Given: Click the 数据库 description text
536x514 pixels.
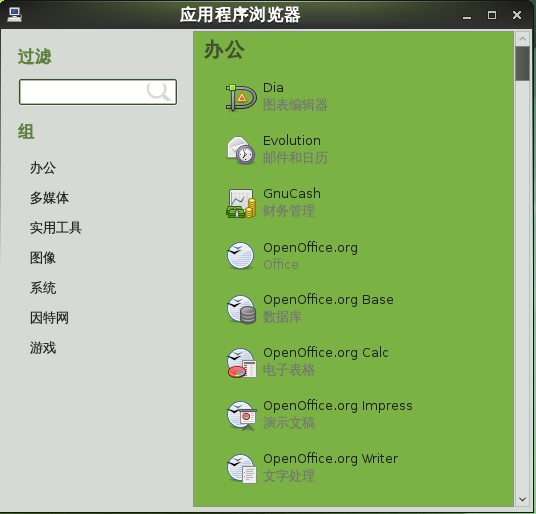Looking at the screenshot, I should coord(282,317).
